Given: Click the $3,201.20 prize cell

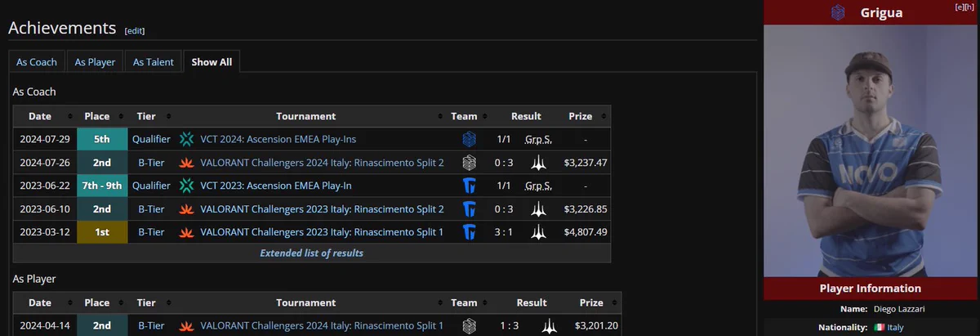Looking at the screenshot, I should (x=597, y=325).
